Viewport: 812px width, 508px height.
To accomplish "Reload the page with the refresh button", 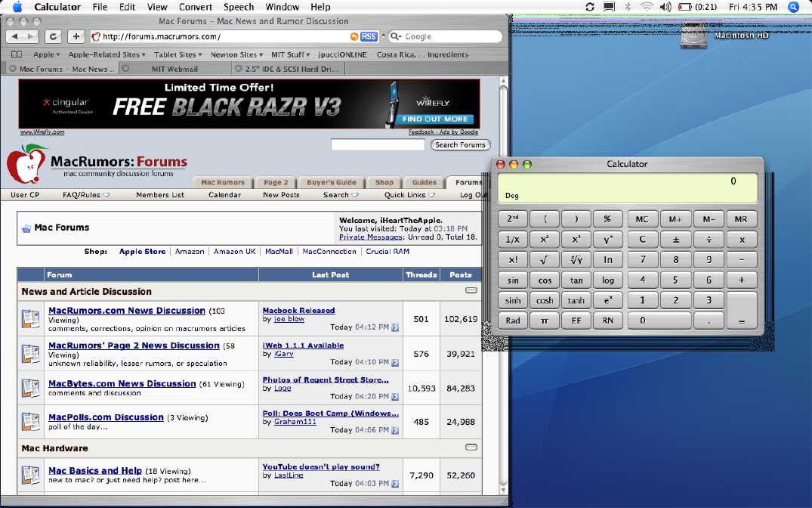I will click(x=53, y=36).
